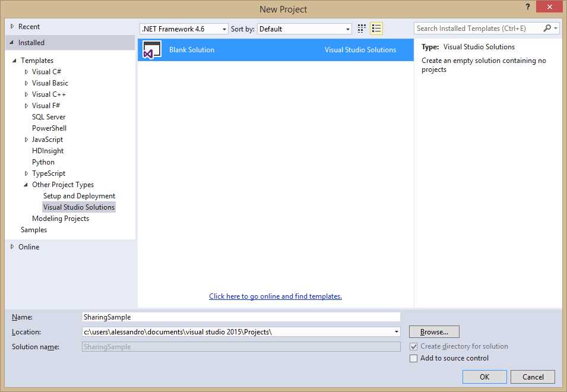567x392 pixels.
Task: Switch to medium icons list view
Action: pyautogui.click(x=376, y=29)
